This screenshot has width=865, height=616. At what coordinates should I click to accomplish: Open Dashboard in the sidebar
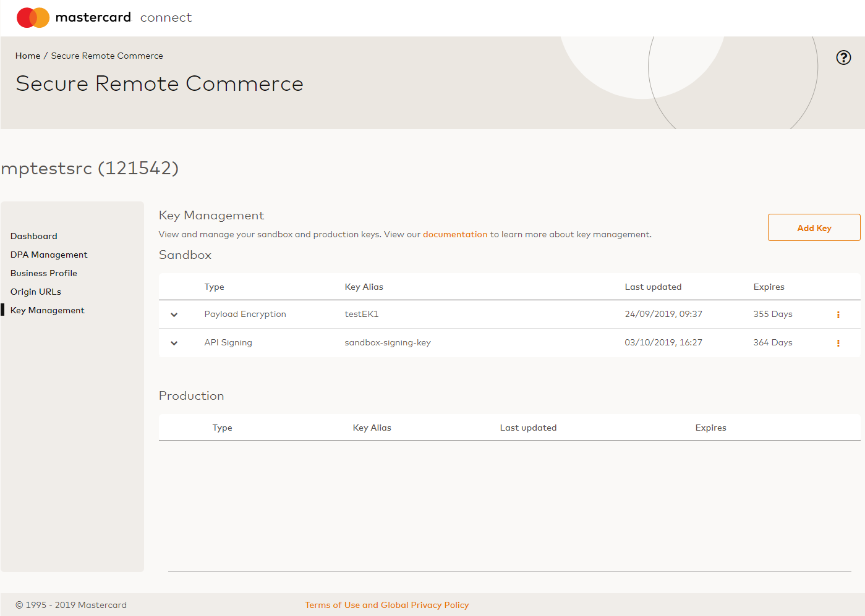point(34,236)
